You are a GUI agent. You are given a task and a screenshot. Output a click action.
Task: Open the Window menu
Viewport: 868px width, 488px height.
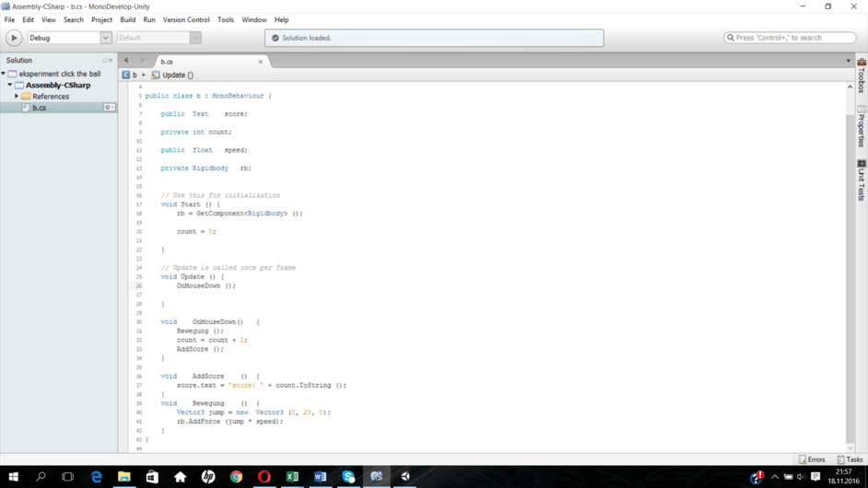pos(254,19)
